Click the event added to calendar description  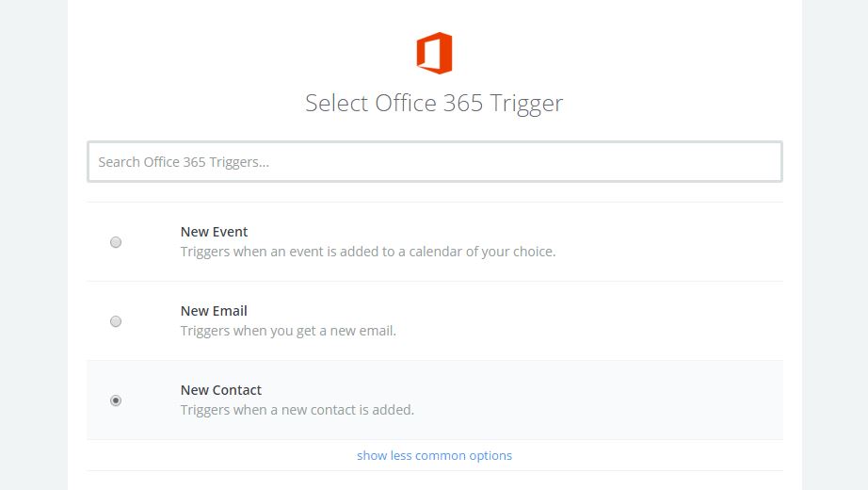[367, 253]
